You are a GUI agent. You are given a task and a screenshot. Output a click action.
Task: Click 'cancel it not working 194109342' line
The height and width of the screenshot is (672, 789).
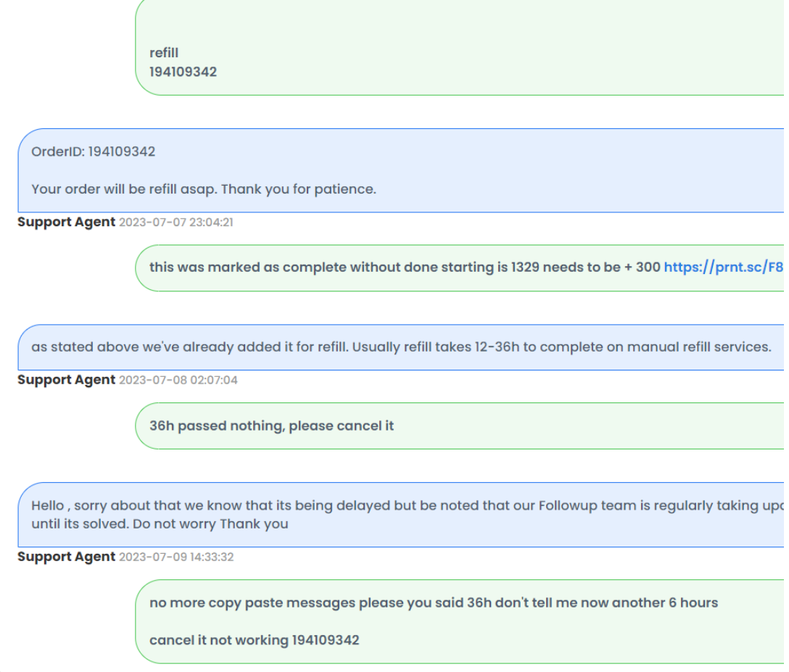[254, 640]
